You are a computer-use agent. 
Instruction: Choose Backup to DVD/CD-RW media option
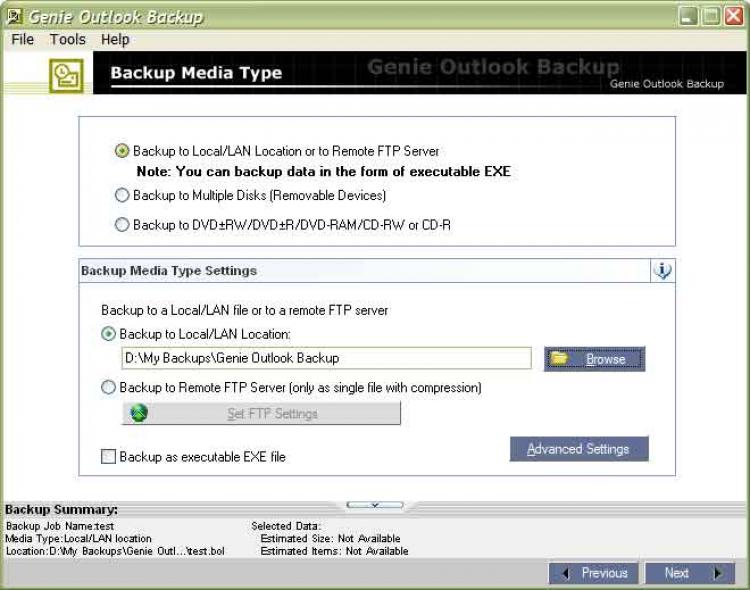click(x=122, y=225)
